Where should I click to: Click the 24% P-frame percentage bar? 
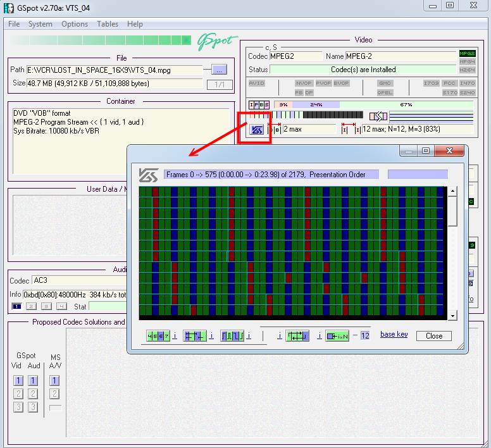(x=316, y=104)
